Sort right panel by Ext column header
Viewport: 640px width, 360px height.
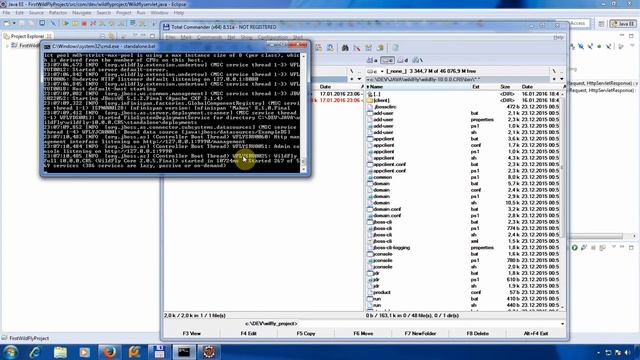(484, 87)
